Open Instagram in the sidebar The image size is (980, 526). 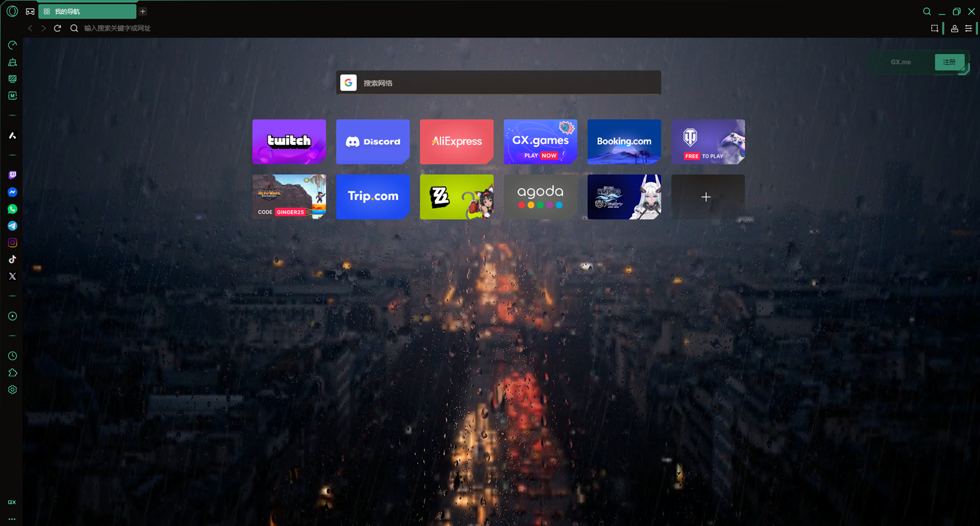coord(12,243)
